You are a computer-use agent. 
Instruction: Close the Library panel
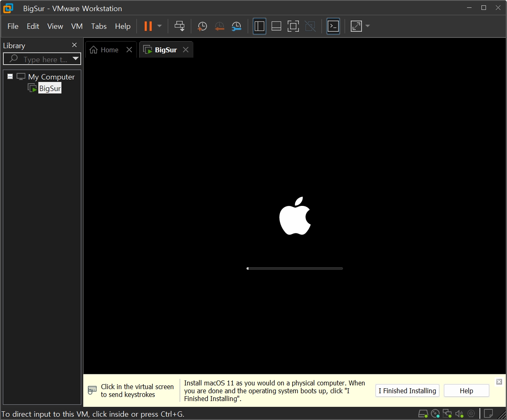click(x=74, y=45)
